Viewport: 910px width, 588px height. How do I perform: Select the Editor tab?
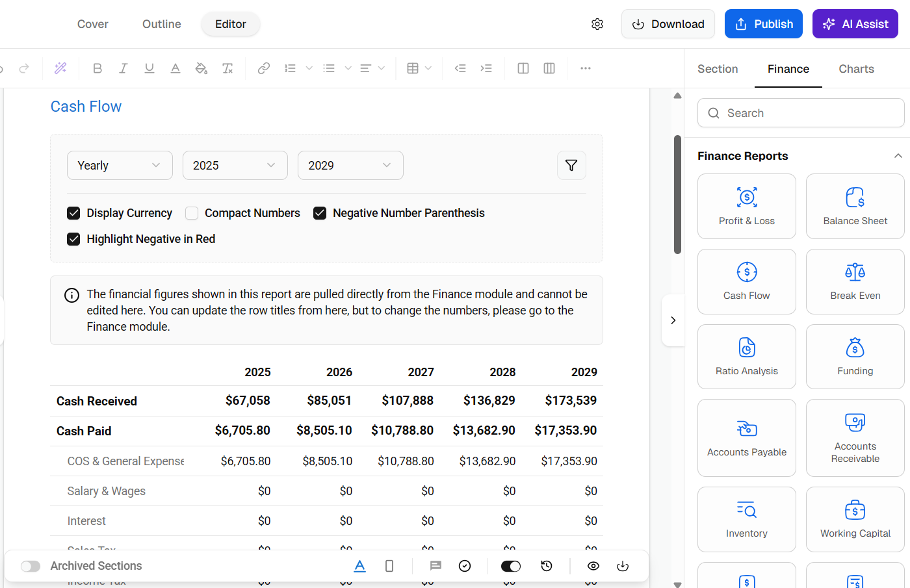pyautogui.click(x=231, y=24)
